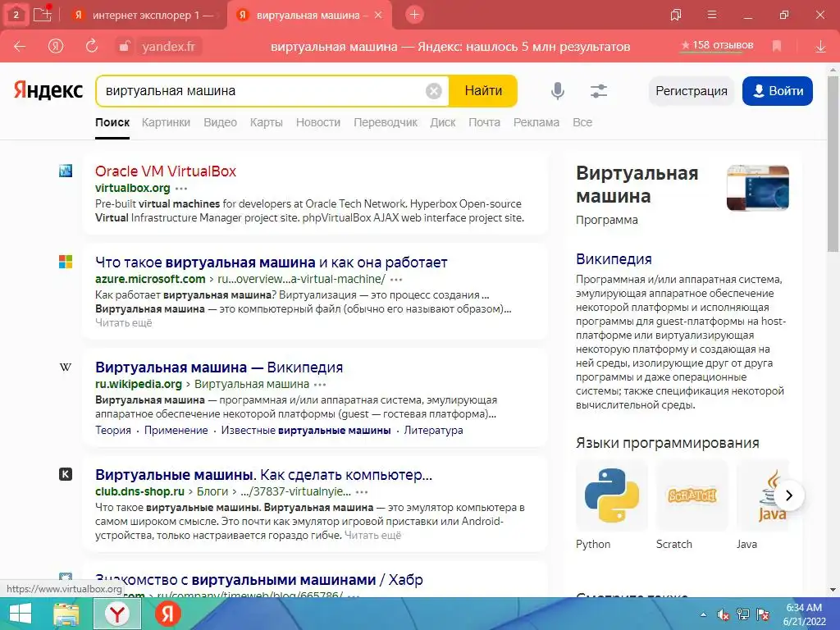Close the виртуальная машина tab
Screen dimensions: 840x630
point(378,15)
